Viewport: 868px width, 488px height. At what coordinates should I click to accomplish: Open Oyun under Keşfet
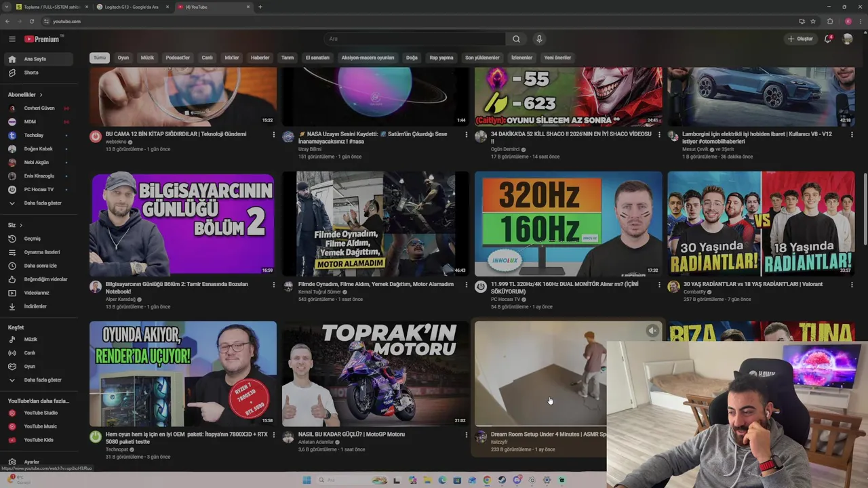(x=39, y=366)
